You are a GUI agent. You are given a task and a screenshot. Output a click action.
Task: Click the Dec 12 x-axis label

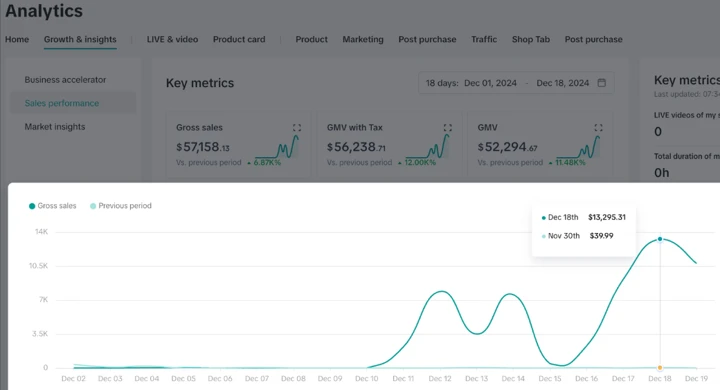(440, 379)
